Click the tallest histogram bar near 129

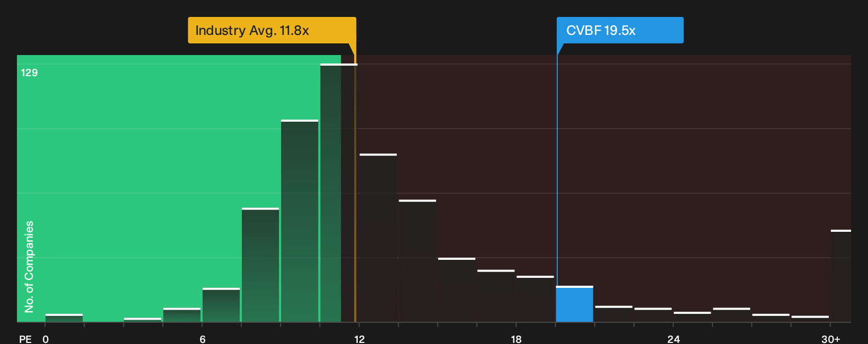tap(339, 193)
